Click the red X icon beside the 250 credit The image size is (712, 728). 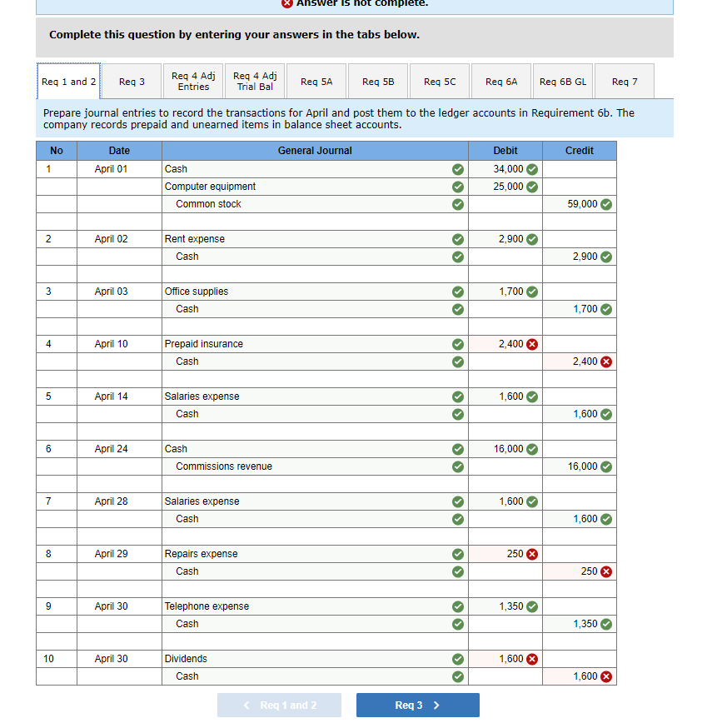click(606, 571)
